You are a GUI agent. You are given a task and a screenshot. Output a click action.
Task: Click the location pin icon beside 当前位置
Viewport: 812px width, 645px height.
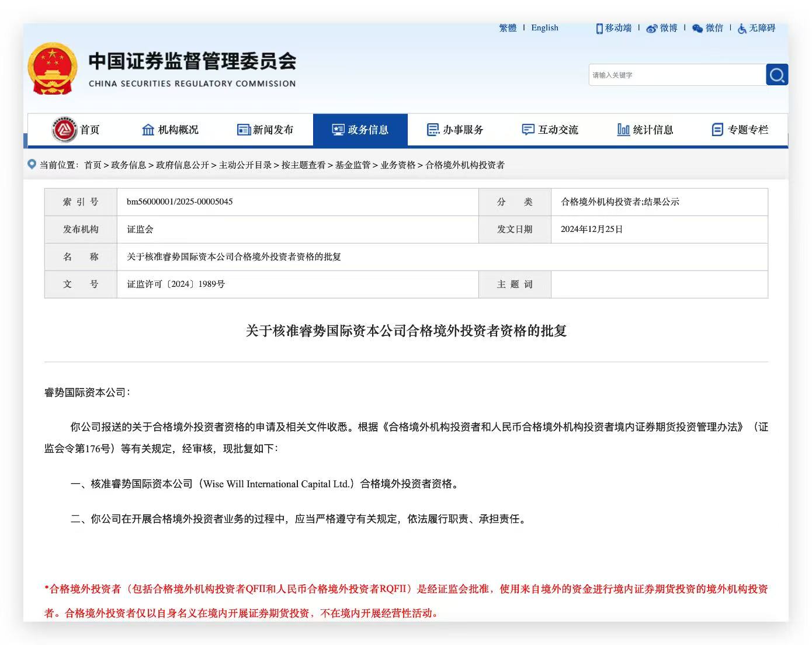coord(32,164)
